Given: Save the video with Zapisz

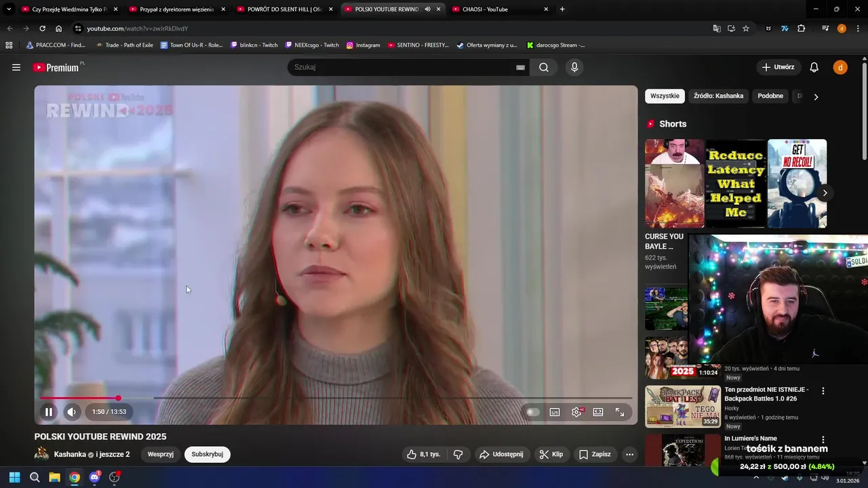Looking at the screenshot, I should coord(594,454).
